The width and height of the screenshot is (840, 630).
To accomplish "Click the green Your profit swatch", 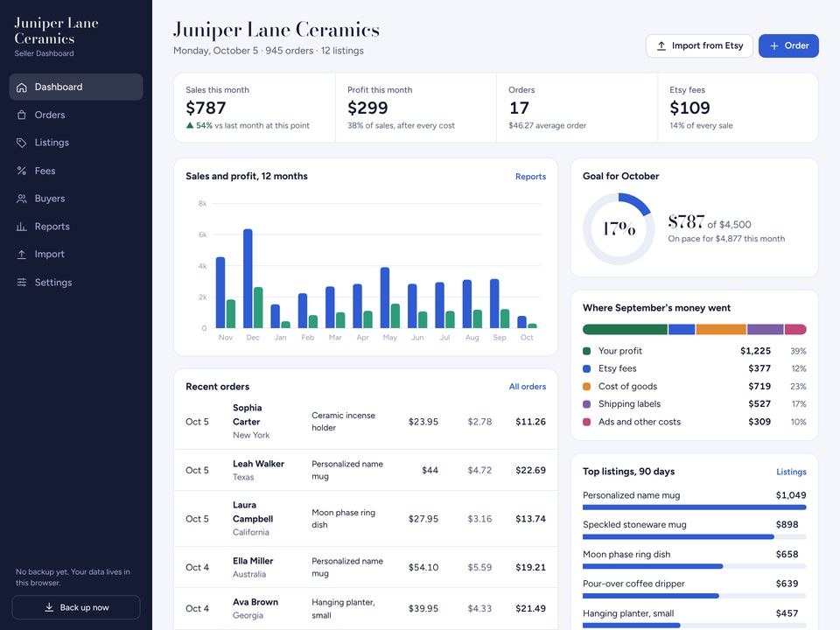I will pyautogui.click(x=586, y=351).
